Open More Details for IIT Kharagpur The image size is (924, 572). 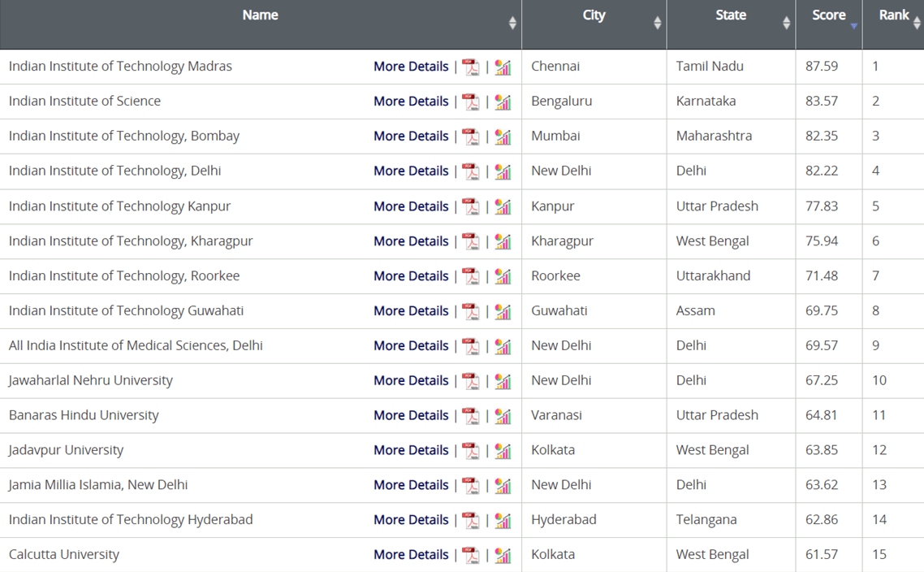[x=411, y=241]
